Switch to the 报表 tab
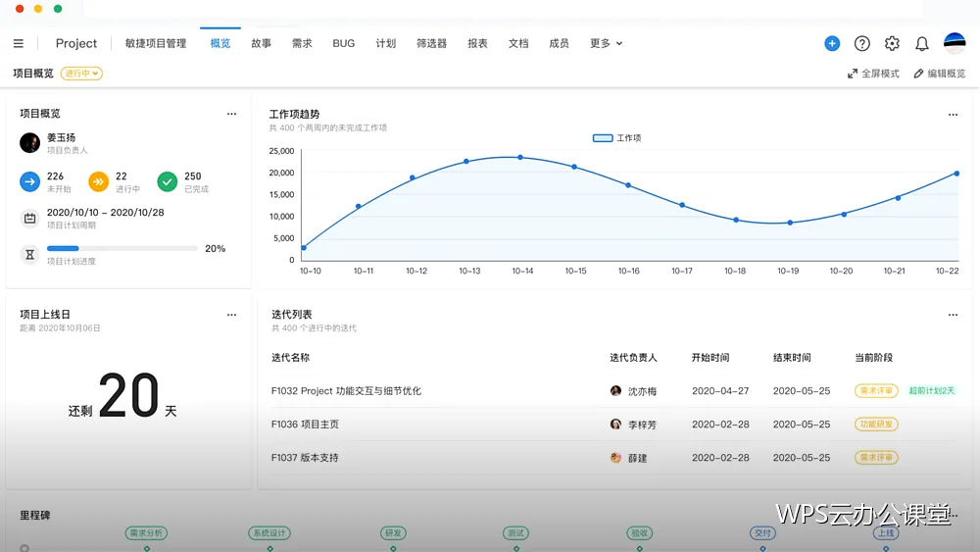This screenshot has width=980, height=552. tap(477, 43)
